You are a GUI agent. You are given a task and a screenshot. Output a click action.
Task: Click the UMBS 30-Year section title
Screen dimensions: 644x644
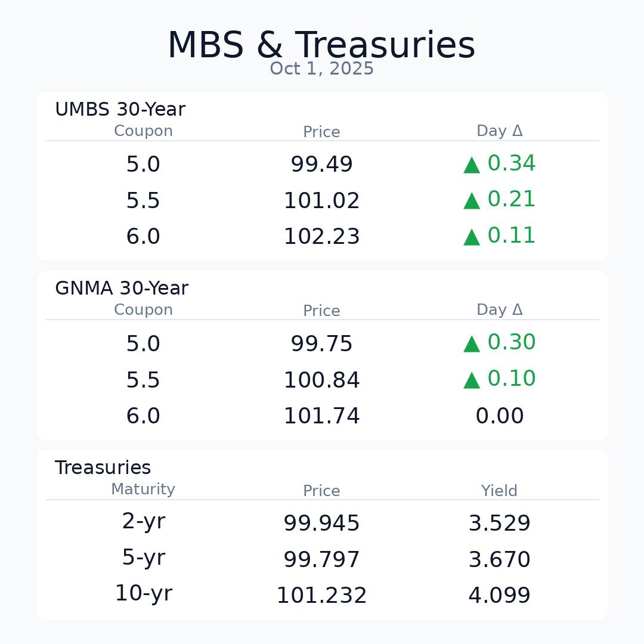[120, 110]
